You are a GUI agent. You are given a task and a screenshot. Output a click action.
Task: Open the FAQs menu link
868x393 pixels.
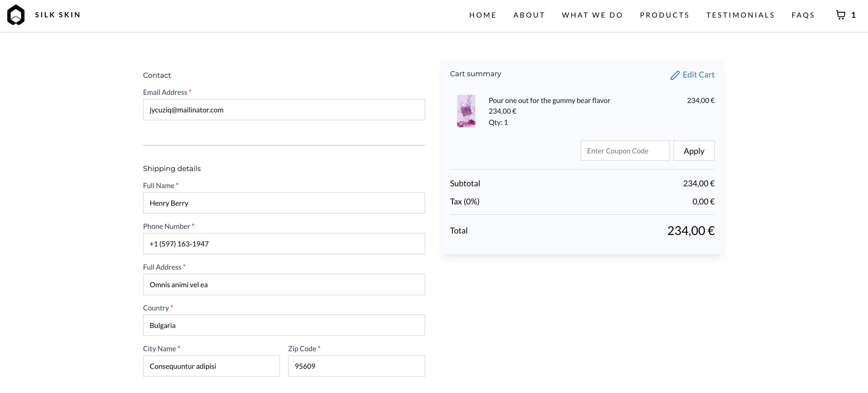[803, 15]
